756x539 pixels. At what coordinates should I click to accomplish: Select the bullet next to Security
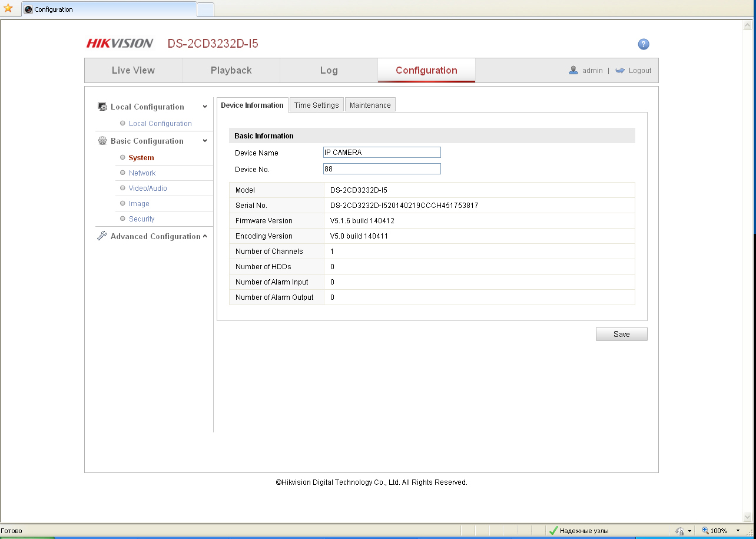pyautogui.click(x=122, y=219)
